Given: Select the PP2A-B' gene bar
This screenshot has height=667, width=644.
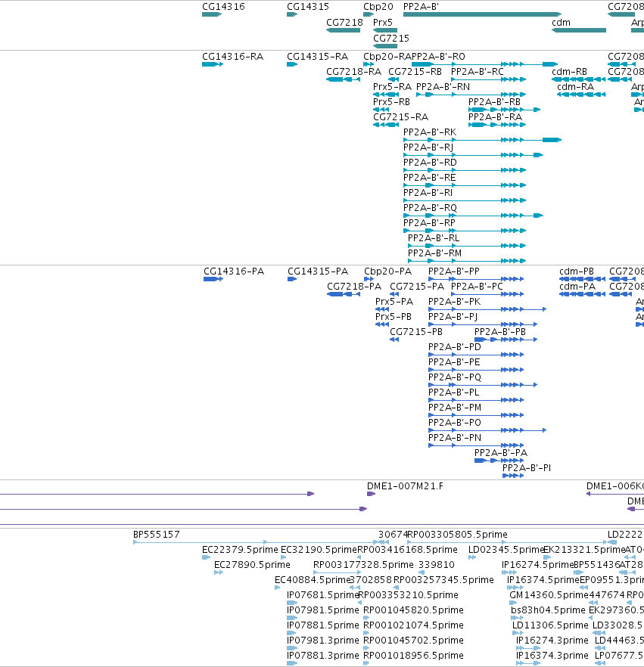Looking at the screenshot, I should 482,14.
